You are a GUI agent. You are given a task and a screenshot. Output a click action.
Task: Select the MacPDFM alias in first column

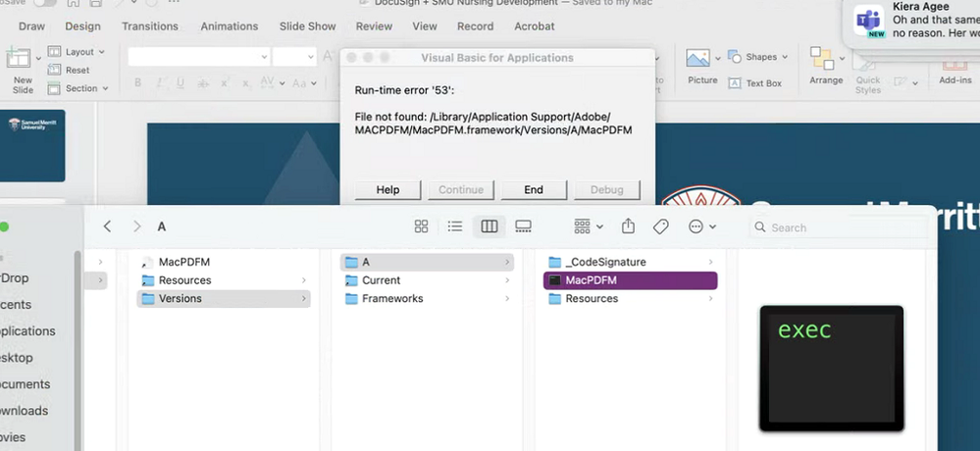point(223,262)
